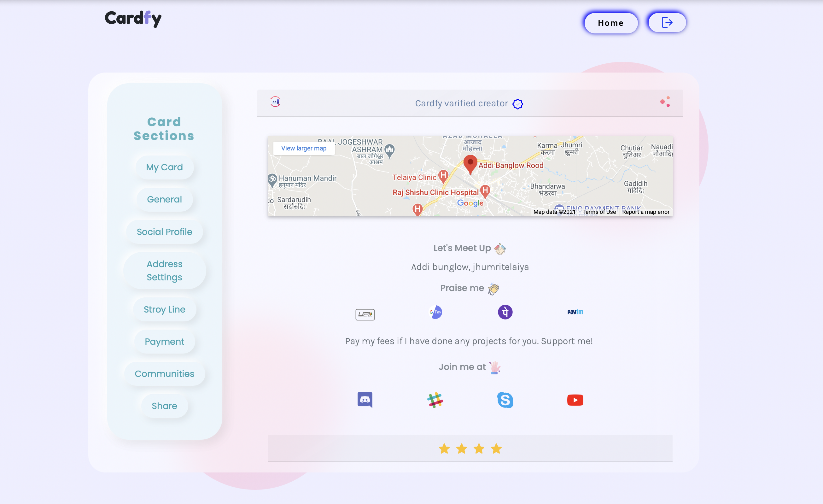This screenshot has height=504, width=823.
Task: Open the Skype community icon
Action: (505, 400)
